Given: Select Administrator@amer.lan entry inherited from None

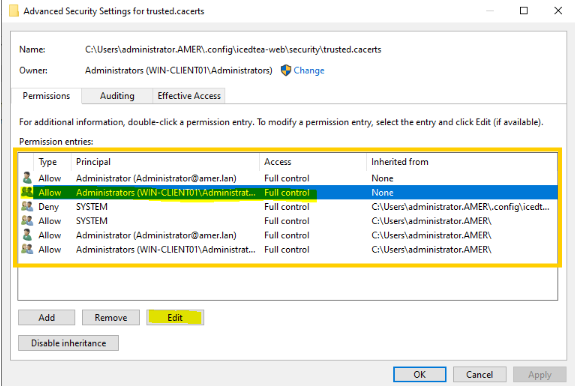Looking at the screenshot, I should [x=288, y=178].
